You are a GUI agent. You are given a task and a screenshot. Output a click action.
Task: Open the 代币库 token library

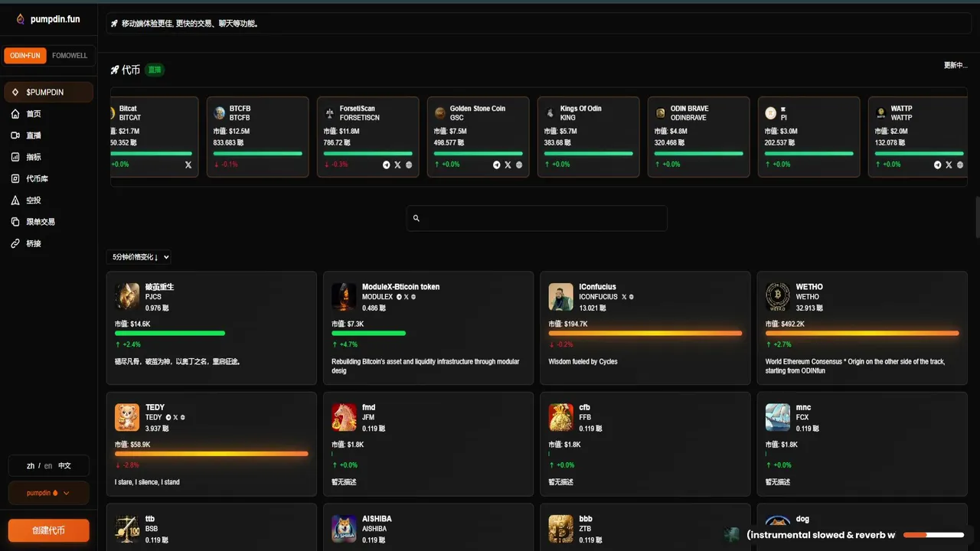tap(49, 178)
